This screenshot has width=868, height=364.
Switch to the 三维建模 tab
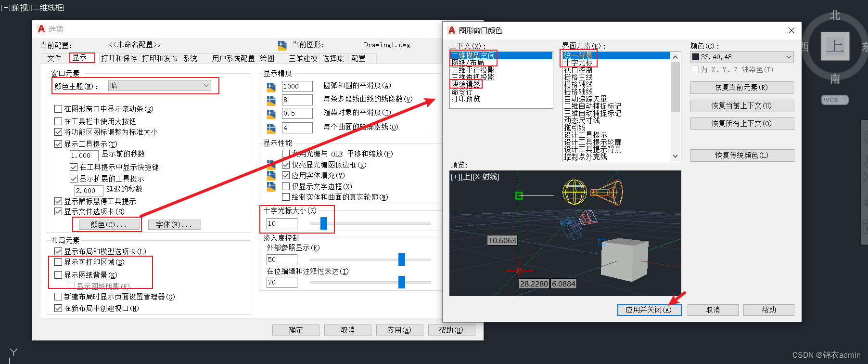pos(303,58)
